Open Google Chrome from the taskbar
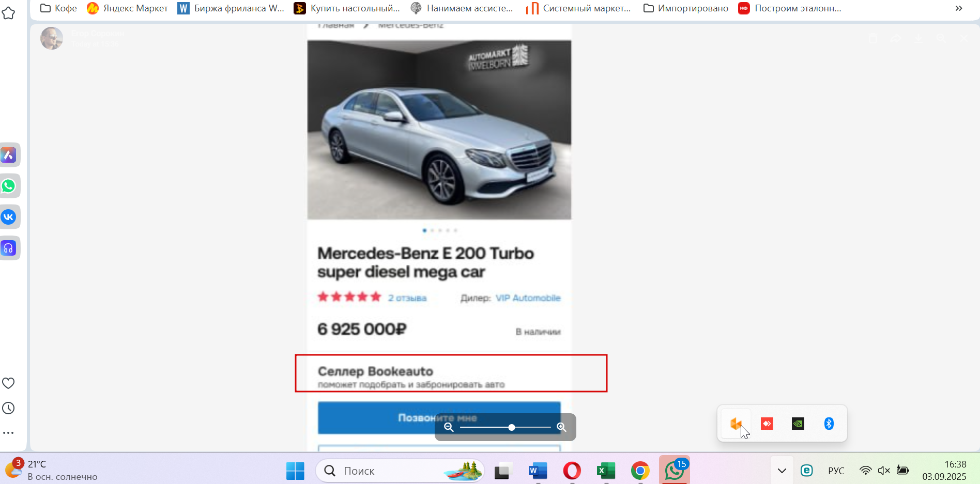Image resolution: width=980 pixels, height=484 pixels. (640, 471)
